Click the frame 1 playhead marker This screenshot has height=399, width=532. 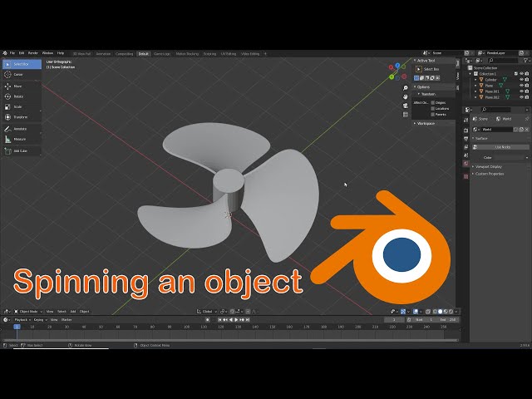click(x=17, y=327)
